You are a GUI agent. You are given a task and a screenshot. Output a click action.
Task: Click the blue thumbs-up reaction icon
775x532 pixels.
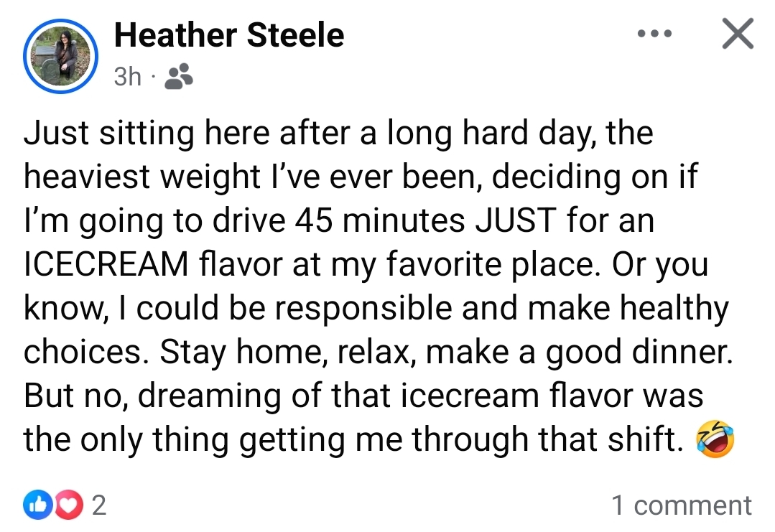click(37, 504)
